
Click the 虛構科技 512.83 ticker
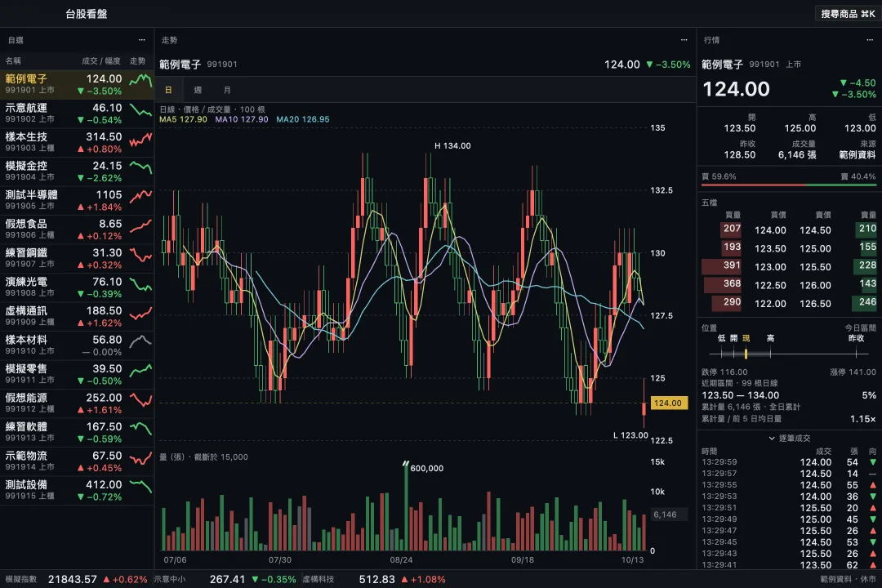(x=373, y=579)
